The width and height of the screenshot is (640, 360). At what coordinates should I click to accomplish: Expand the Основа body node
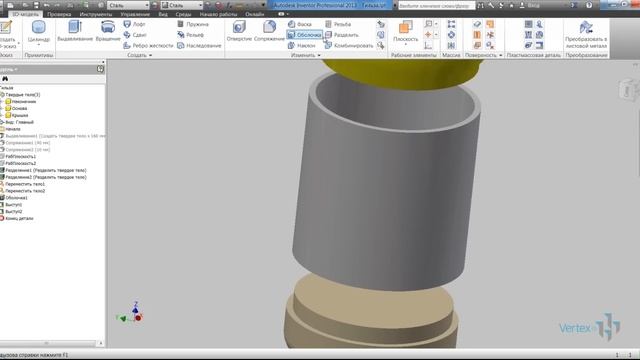click(2, 108)
